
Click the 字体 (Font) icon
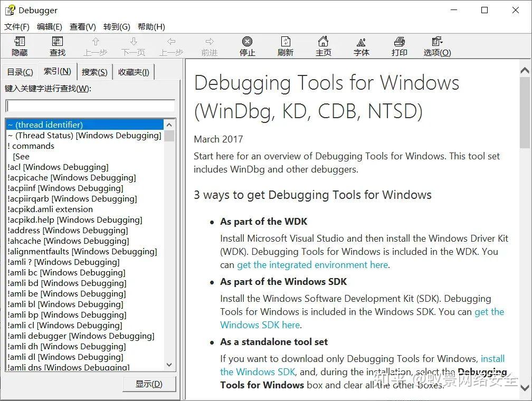(x=361, y=45)
